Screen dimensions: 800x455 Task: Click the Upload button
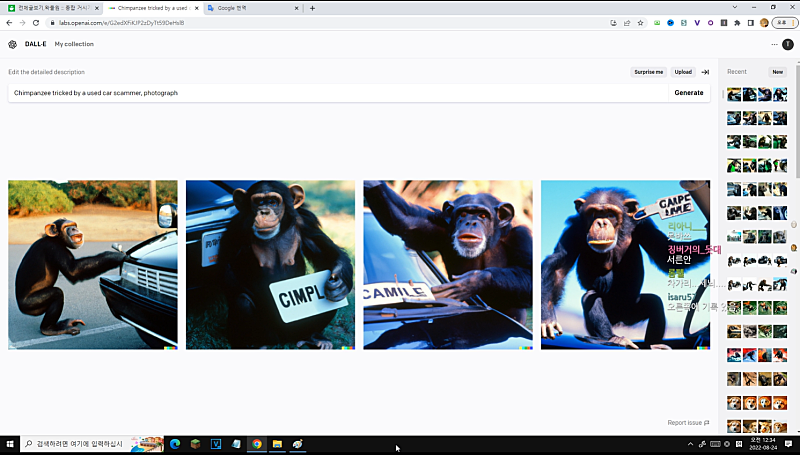683,72
